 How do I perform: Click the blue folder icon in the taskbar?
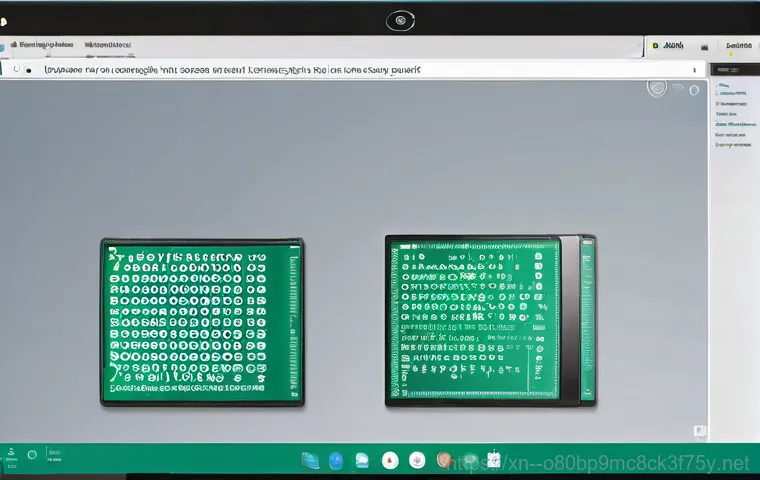pyautogui.click(x=311, y=460)
